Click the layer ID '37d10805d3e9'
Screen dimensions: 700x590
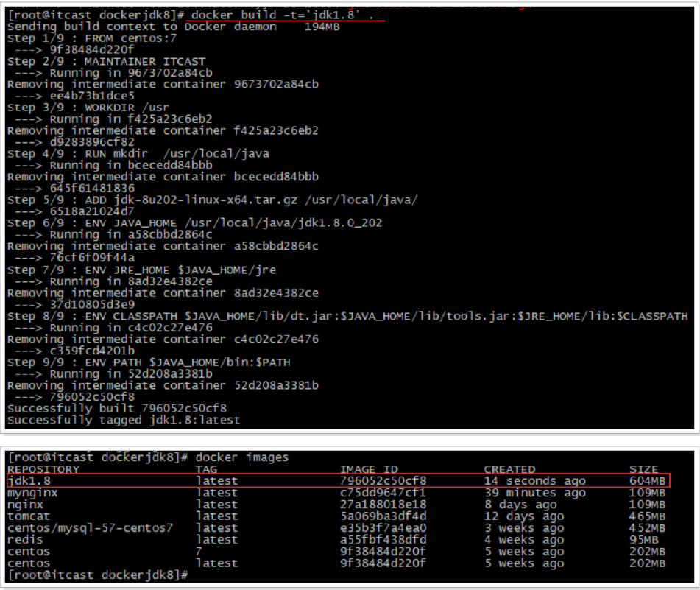[92, 304]
